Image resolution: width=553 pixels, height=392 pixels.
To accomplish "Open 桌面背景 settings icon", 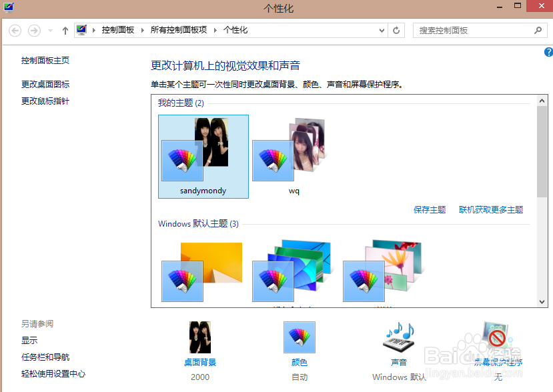I will 200,337.
